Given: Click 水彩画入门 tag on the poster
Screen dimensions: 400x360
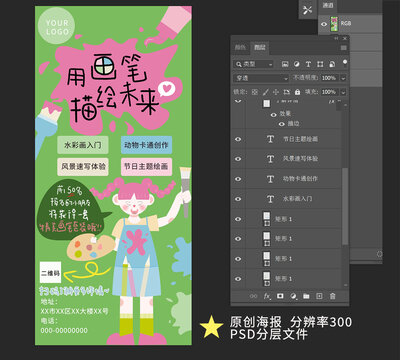Looking at the screenshot, I should pos(83,145).
